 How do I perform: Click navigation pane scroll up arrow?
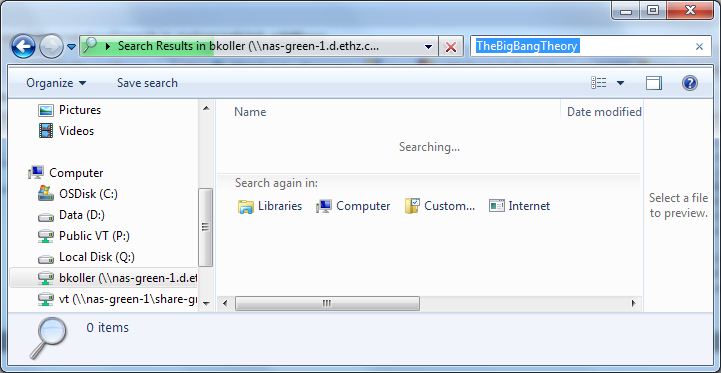(206, 109)
